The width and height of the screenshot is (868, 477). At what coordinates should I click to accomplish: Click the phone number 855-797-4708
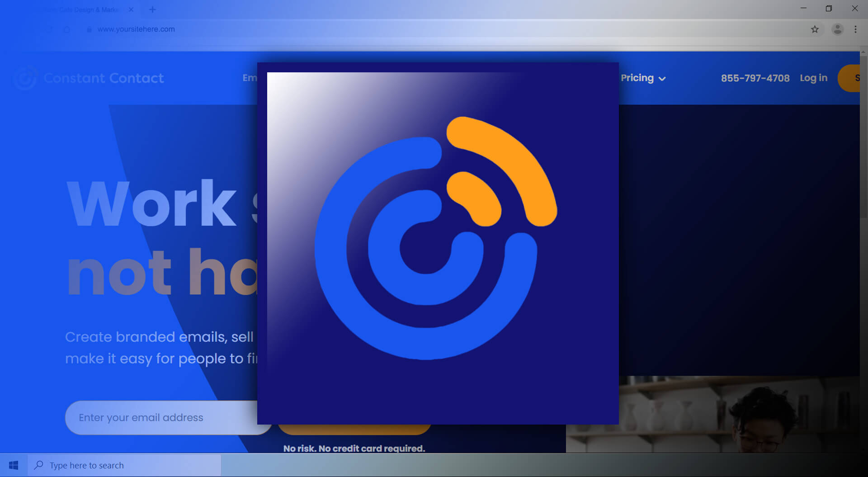[755, 78]
